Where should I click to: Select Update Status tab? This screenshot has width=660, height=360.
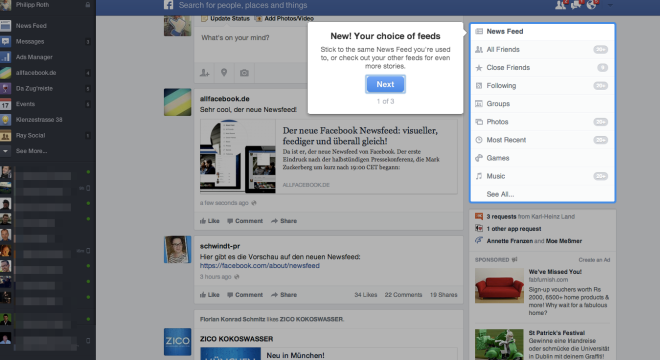tap(226, 19)
